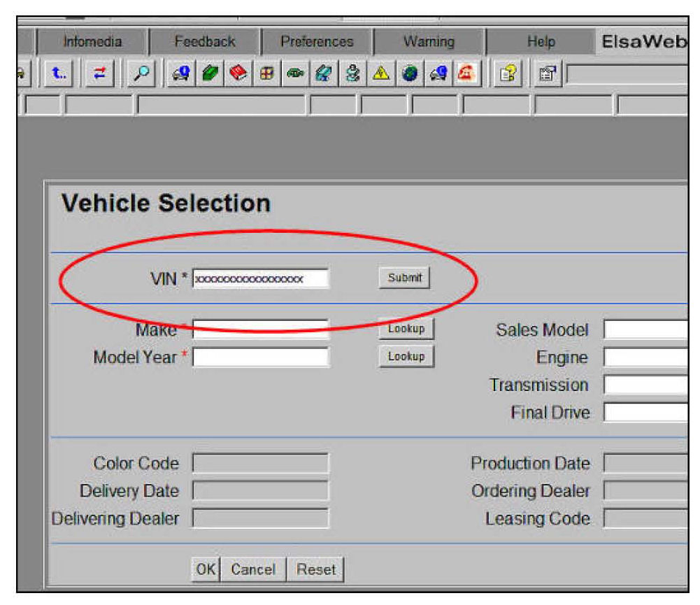Click the Lookup button beside Make
Image resolution: width=700 pixels, height=605 pixels.
(x=406, y=329)
